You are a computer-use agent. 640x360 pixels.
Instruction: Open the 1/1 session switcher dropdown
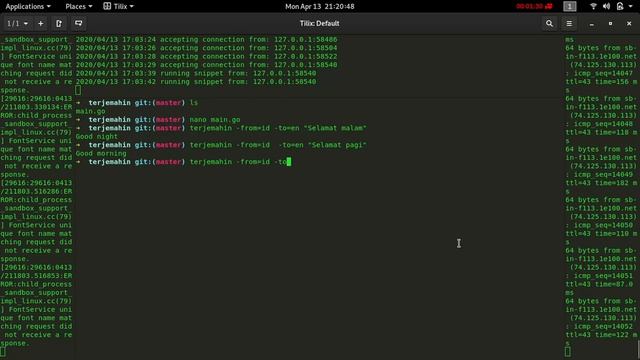pyautogui.click(x=17, y=24)
